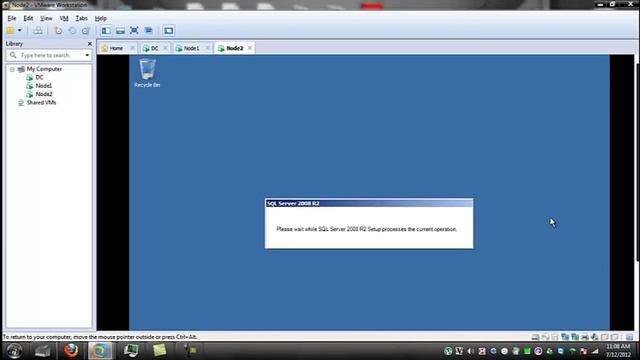Click the Unity mode toolbar icon
Viewport: 640px width, 360px height.
coord(149,31)
